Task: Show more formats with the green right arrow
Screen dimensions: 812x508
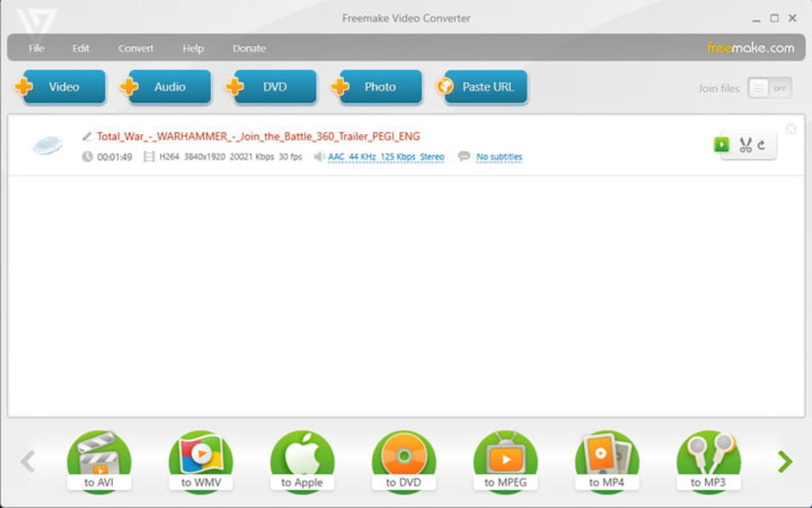Action: (x=785, y=461)
